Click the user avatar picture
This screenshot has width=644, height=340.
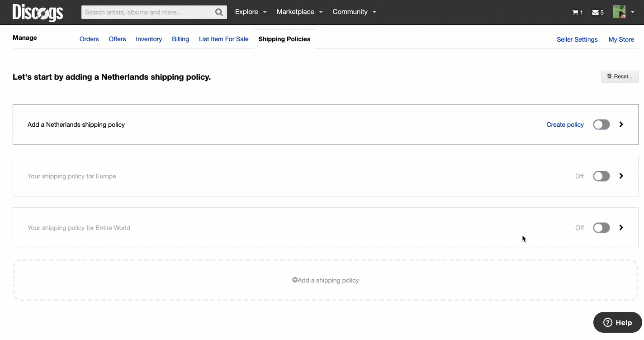click(x=619, y=12)
